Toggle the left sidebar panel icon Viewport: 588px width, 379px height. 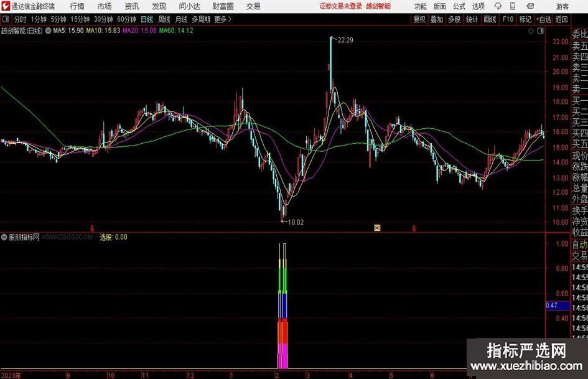6,19
